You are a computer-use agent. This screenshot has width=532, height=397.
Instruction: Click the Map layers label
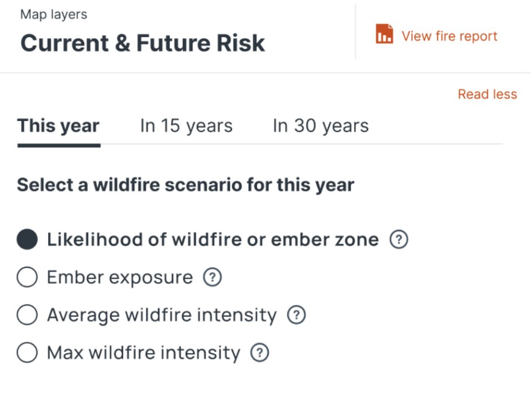point(54,14)
